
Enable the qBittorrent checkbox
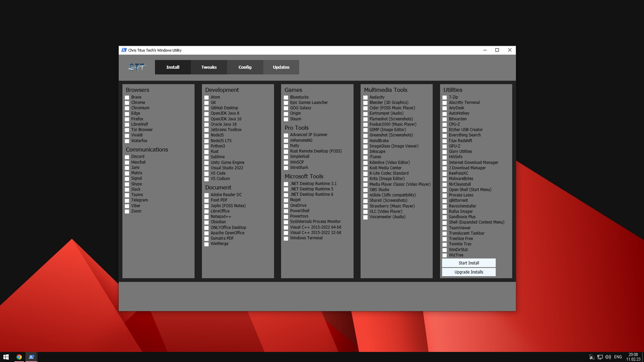point(445,201)
